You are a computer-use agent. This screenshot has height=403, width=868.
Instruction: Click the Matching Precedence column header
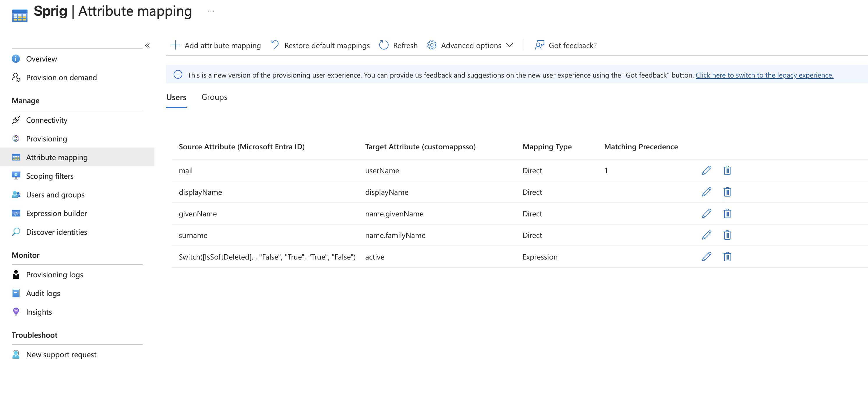[x=641, y=147]
